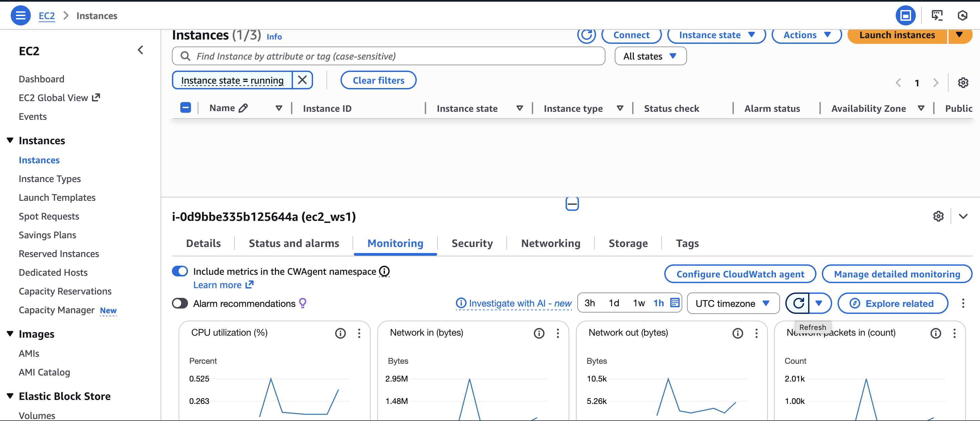Open the hamburger navigation menu
Screen dimensions: 980x421
(x=20, y=16)
